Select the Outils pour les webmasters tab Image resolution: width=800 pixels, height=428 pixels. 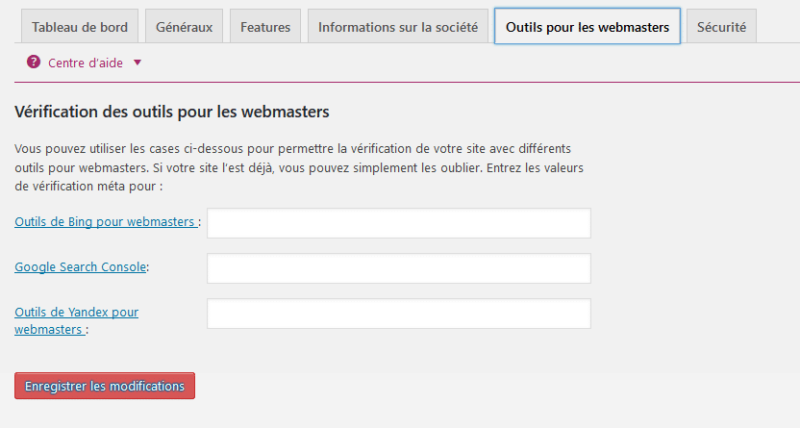pos(588,27)
